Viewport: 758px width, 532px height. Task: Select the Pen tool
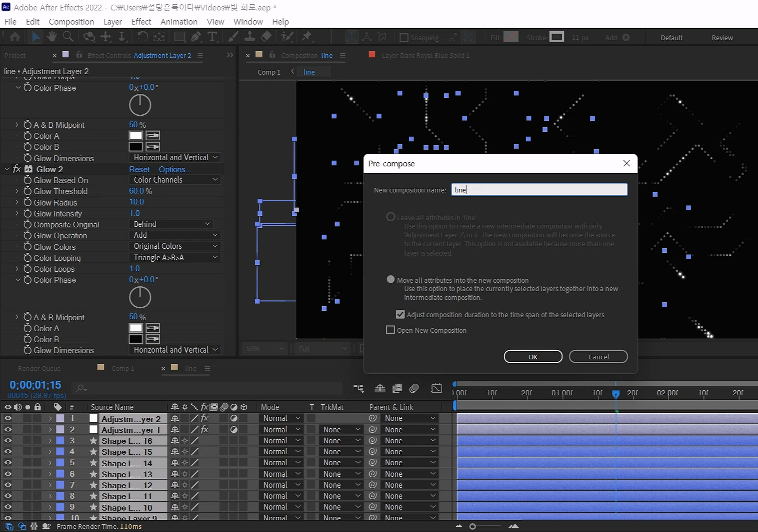tap(196, 37)
